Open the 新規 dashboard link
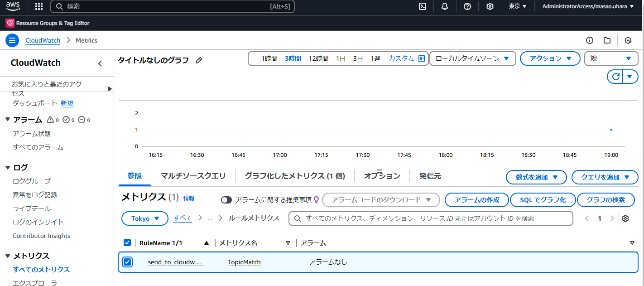Viewport: 644px width, 286px height. pos(67,103)
